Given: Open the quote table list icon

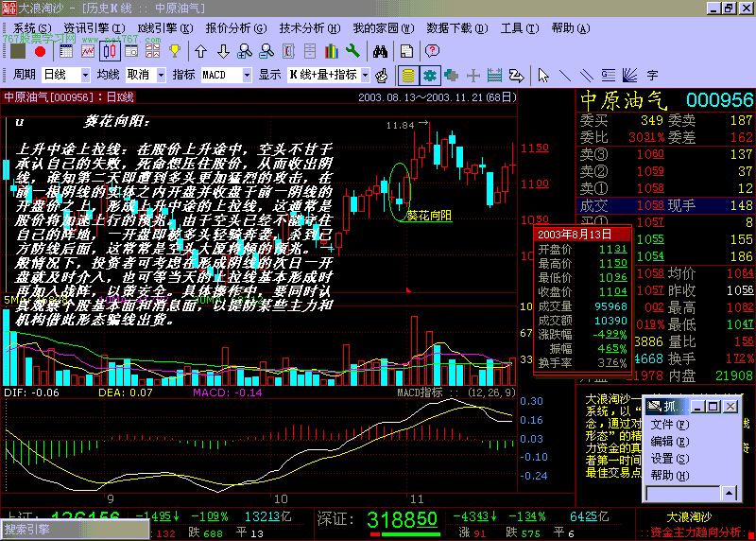Looking at the screenshot, I should (66, 51).
